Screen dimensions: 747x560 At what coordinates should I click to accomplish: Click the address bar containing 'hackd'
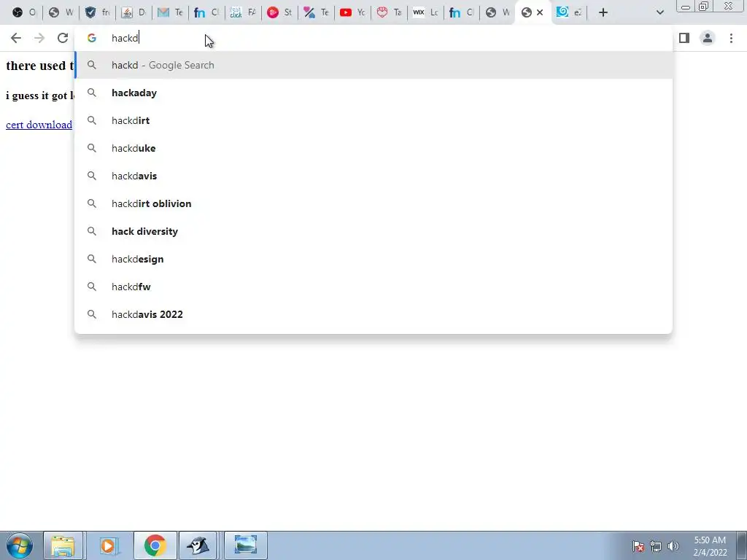pyautogui.click(x=373, y=38)
